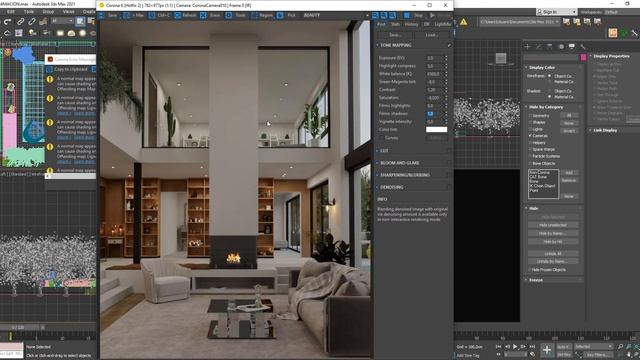
Task: Click the Invert button in Hide by Category
Action: [569, 131]
